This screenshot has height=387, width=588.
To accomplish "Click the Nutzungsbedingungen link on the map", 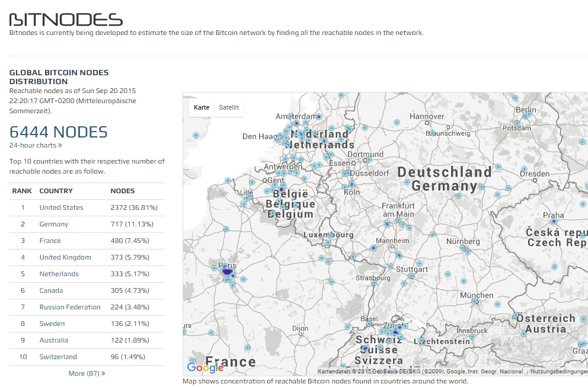I will click(559, 371).
